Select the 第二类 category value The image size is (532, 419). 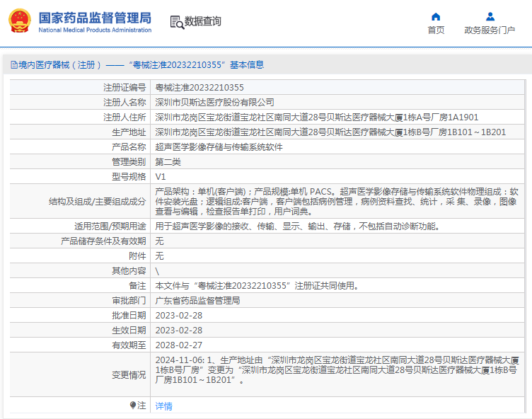click(168, 162)
